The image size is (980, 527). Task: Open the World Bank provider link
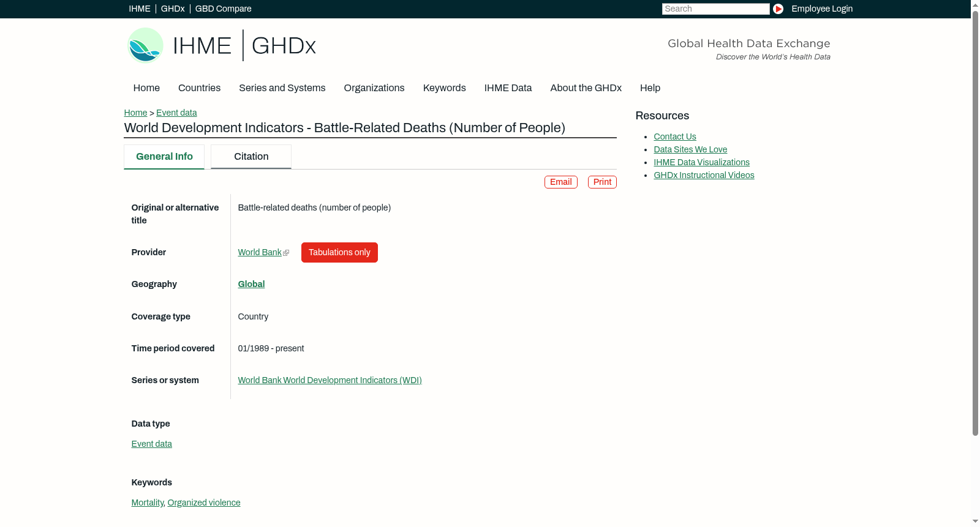point(260,252)
